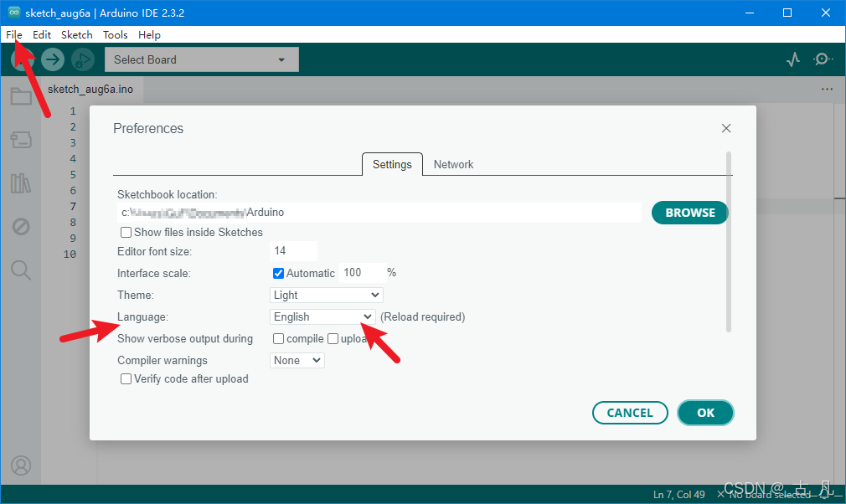This screenshot has height=504, width=846.
Task: Close the Preferences dialog with X
Action: [x=726, y=128]
